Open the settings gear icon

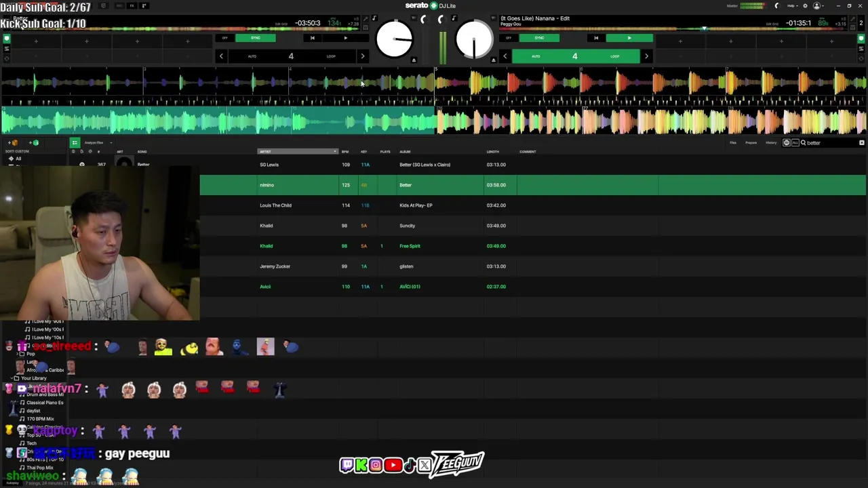pos(805,5)
